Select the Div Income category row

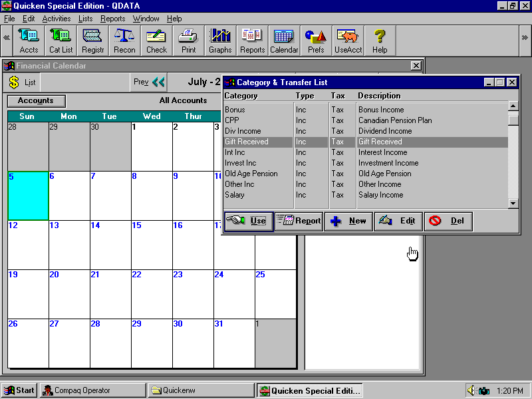pos(366,131)
